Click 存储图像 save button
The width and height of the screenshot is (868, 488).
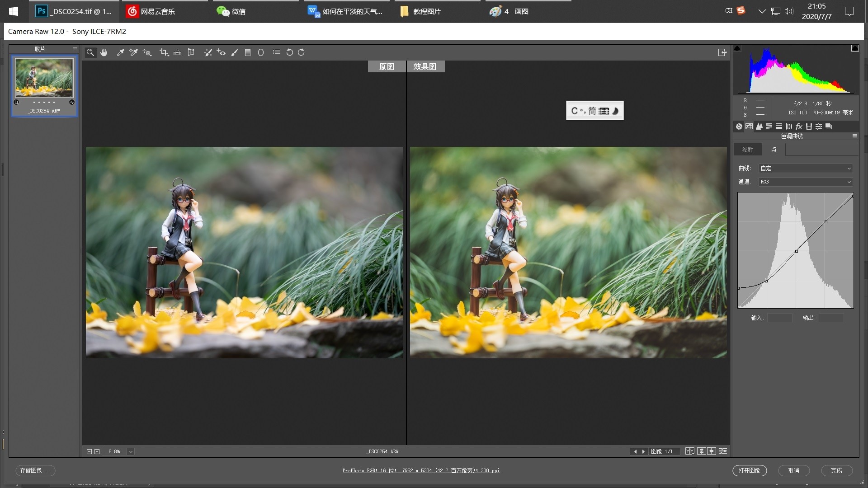click(x=35, y=470)
